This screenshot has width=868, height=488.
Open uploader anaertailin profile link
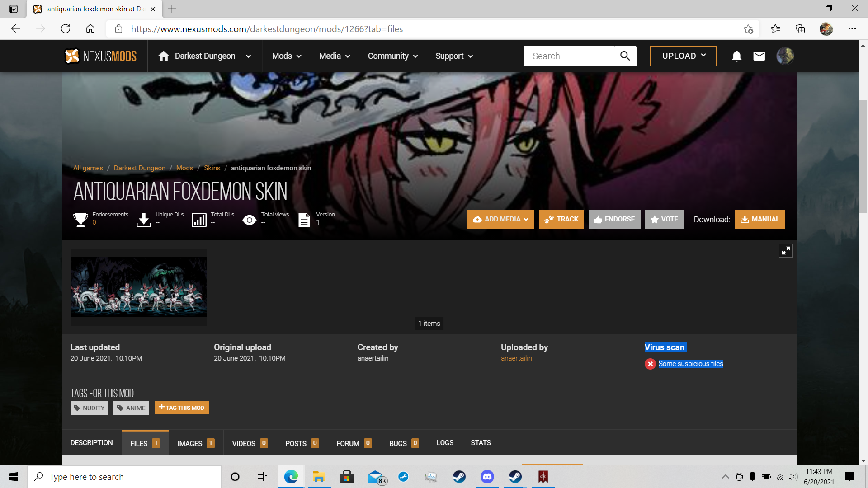pos(516,358)
